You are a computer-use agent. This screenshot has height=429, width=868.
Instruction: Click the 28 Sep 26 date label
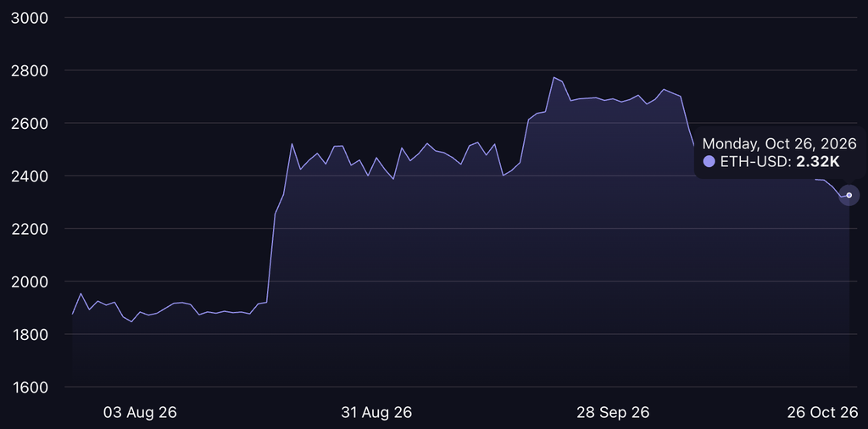pos(613,412)
